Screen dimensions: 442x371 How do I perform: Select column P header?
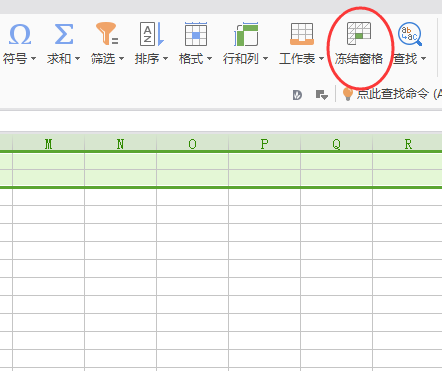coord(264,144)
